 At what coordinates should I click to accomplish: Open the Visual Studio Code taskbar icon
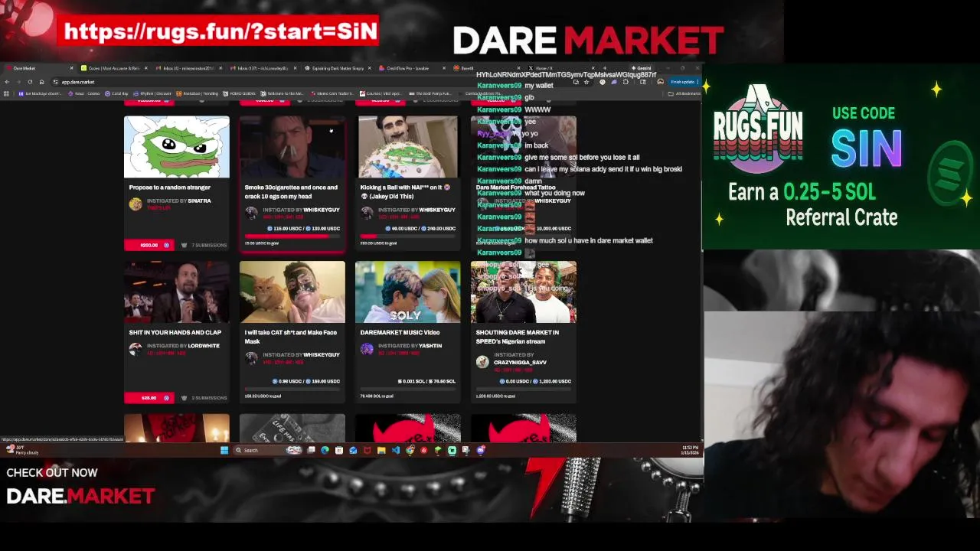pos(396,450)
